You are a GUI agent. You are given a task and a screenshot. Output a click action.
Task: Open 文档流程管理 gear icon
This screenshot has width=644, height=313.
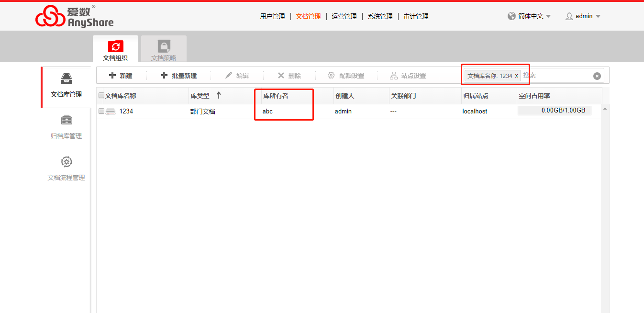[67, 162]
